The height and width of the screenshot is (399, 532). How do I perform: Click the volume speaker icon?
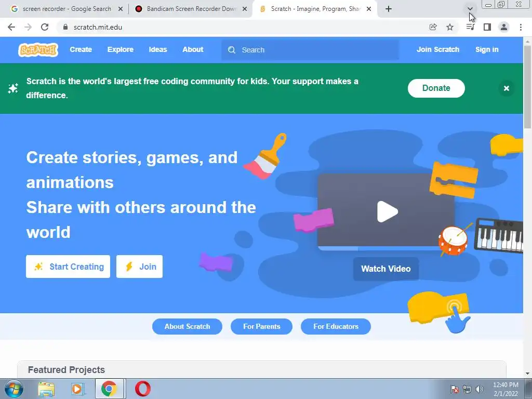(x=480, y=389)
